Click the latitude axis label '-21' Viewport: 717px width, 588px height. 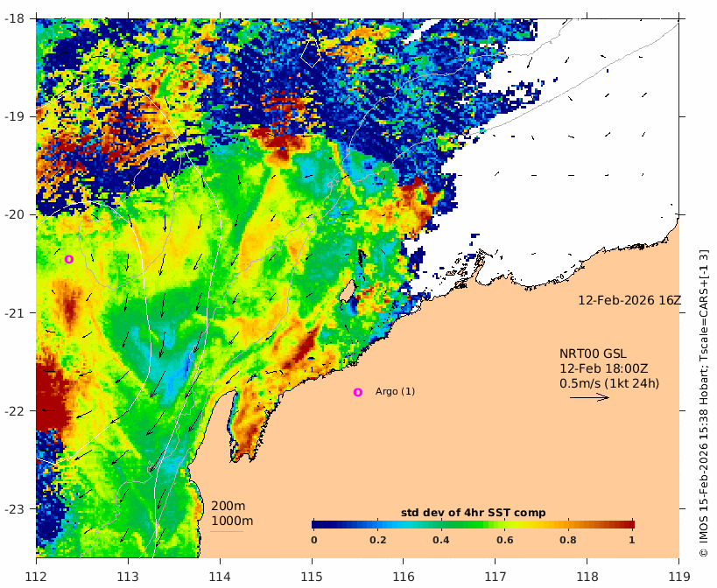[x=14, y=313]
